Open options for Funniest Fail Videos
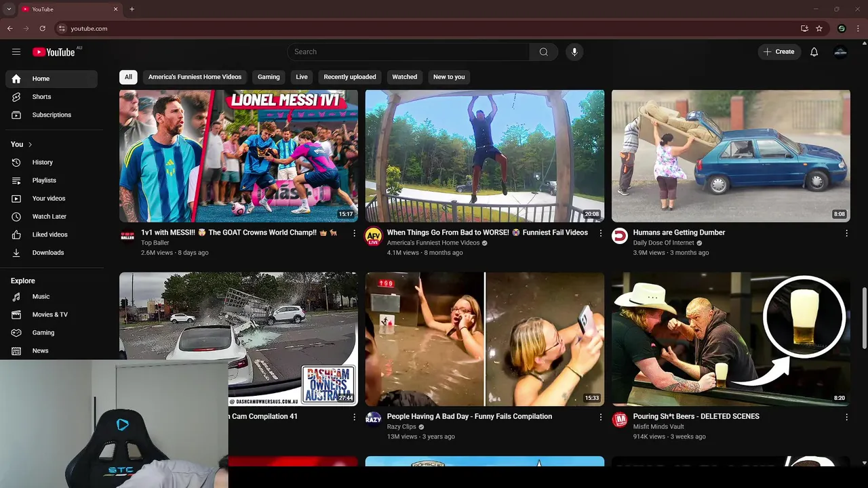This screenshot has width=868, height=488. pos(600,232)
